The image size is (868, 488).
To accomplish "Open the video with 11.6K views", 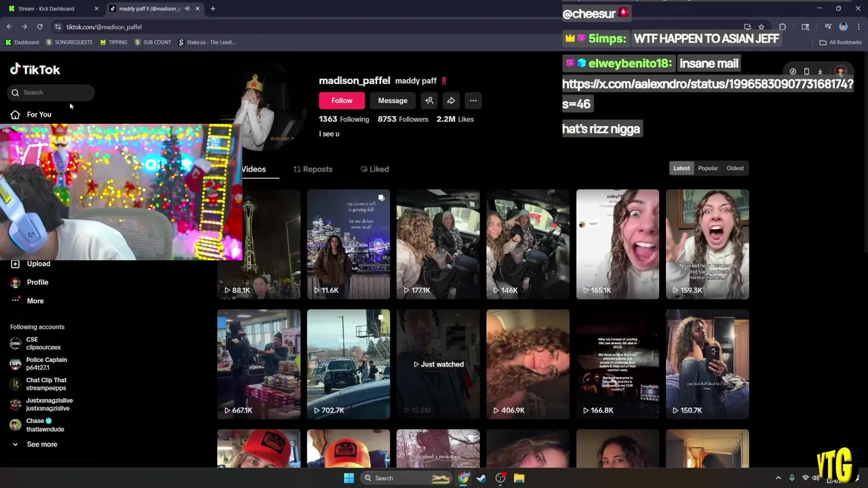I will (349, 244).
